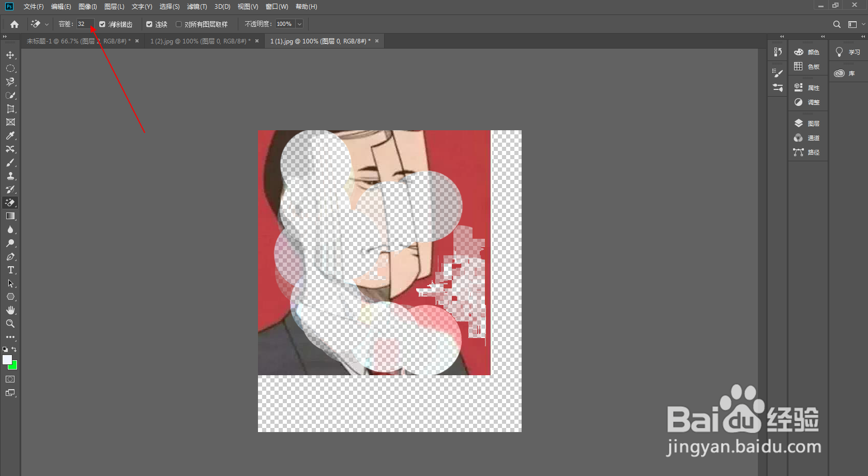Open the 图层 panel
Image resolution: width=868 pixels, height=476 pixels.
808,124
